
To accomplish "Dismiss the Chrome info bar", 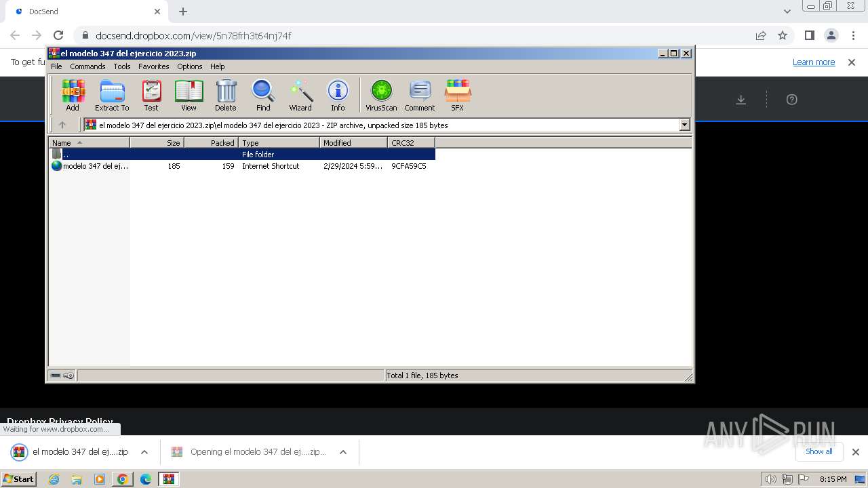I will point(852,62).
